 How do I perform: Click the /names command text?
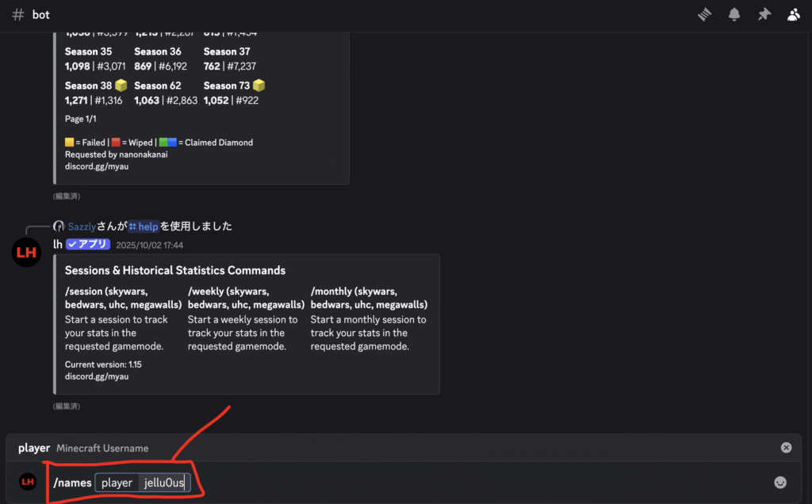[x=71, y=482]
